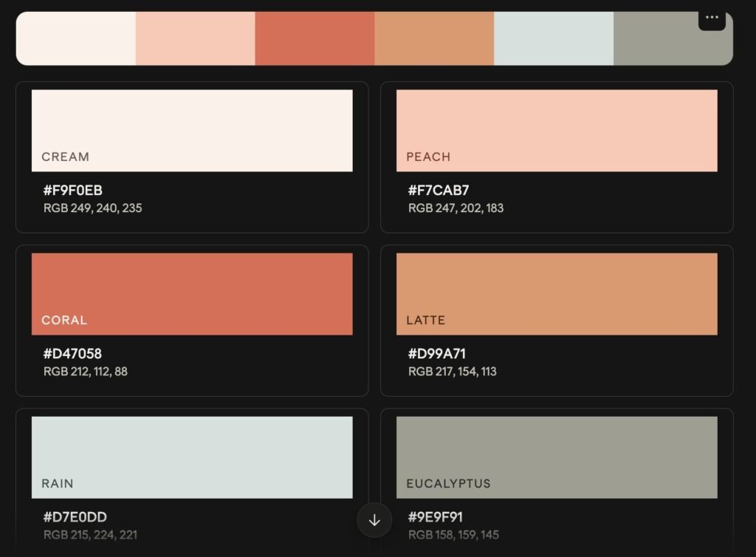Viewport: 756px width, 557px height.
Task: Click the hex code #D99A71
Action: (437, 354)
